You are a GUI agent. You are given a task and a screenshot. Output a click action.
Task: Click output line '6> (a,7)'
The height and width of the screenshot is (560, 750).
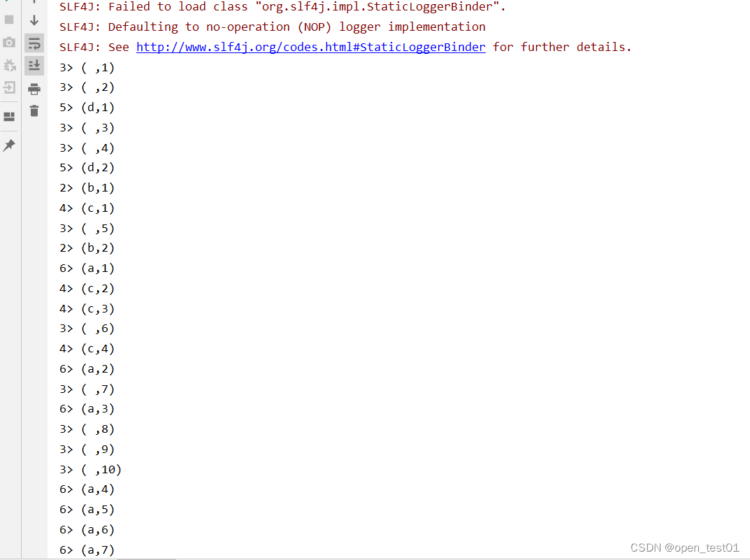87,550
